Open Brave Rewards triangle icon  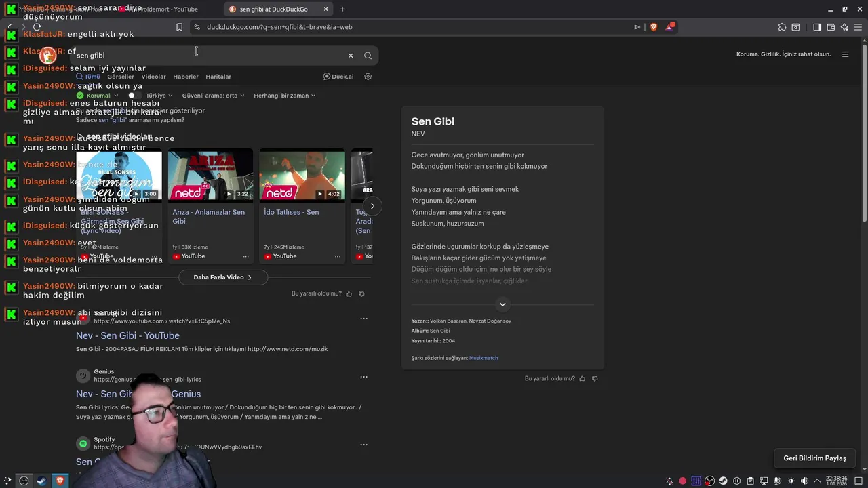click(x=669, y=27)
